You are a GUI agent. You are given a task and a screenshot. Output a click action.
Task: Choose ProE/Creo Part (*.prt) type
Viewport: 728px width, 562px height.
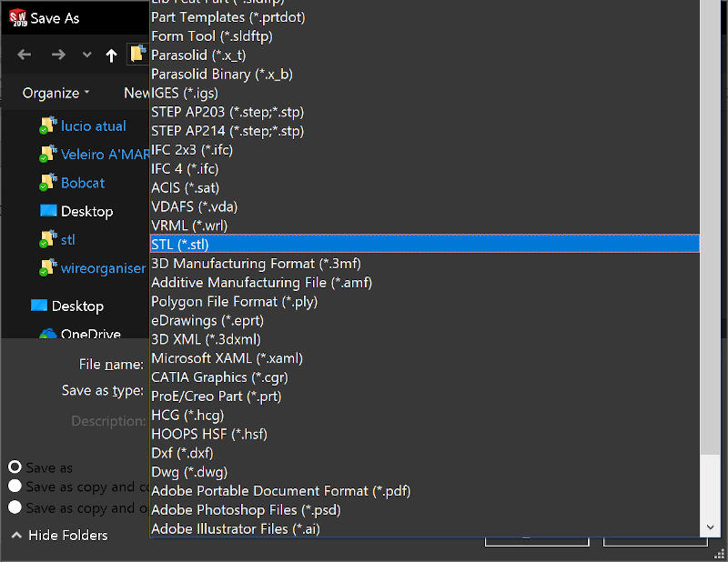pyautogui.click(x=424, y=396)
